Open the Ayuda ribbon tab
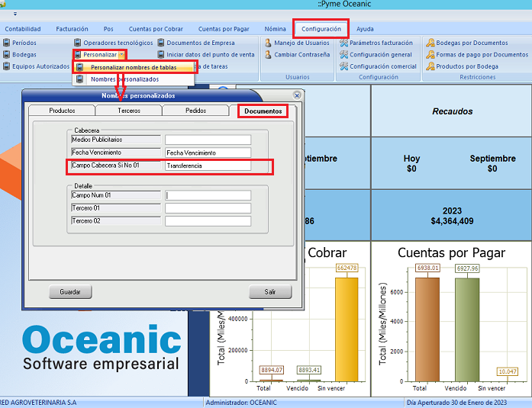Image resolution: width=532 pixels, height=408 pixels. pyautogui.click(x=365, y=29)
